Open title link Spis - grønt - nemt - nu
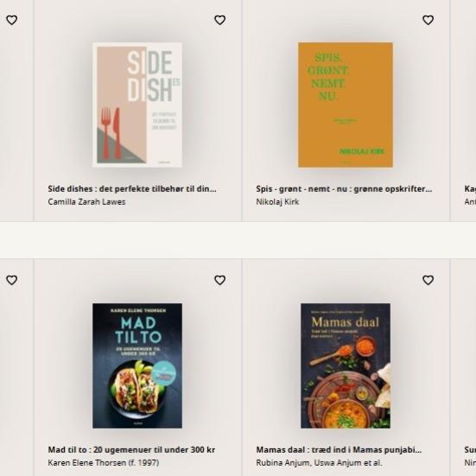 pos(344,189)
